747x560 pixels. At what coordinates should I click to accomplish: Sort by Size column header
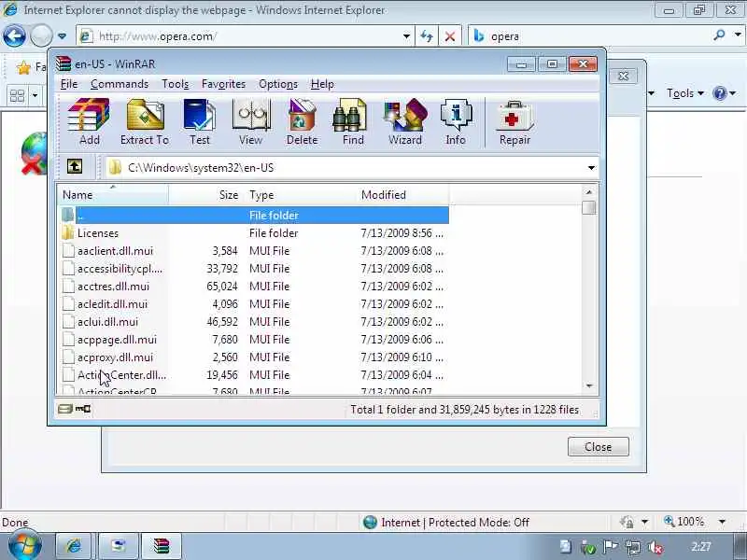[x=206, y=195]
